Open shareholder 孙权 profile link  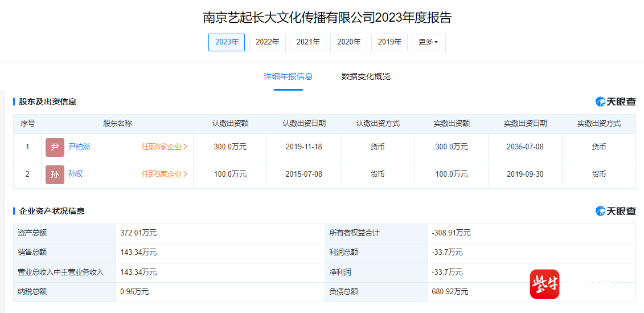pyautogui.click(x=76, y=174)
